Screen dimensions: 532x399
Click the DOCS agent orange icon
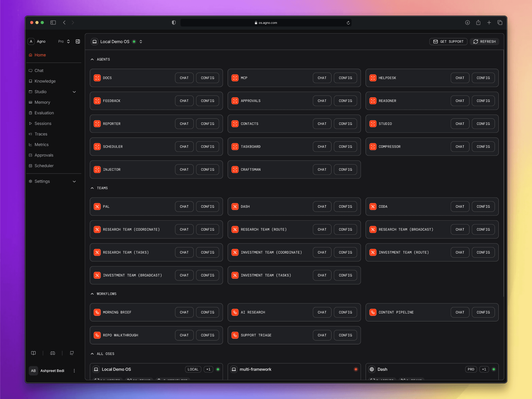[97, 78]
